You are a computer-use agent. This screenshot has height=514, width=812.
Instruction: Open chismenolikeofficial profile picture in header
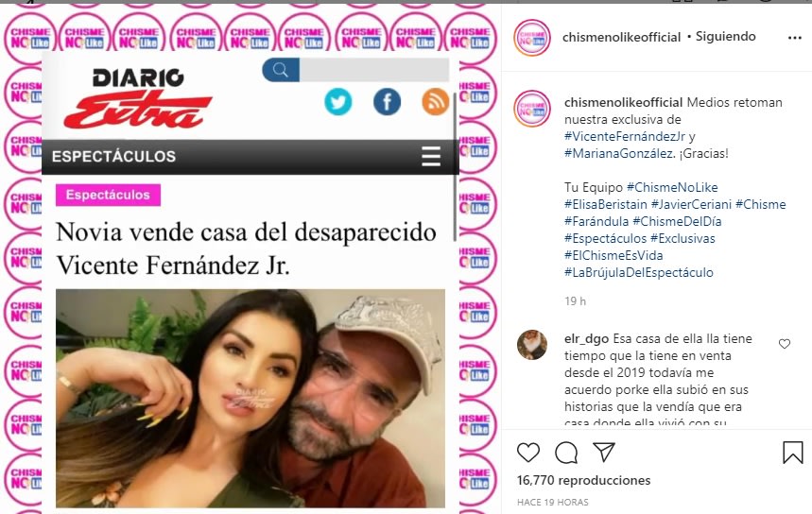532,38
